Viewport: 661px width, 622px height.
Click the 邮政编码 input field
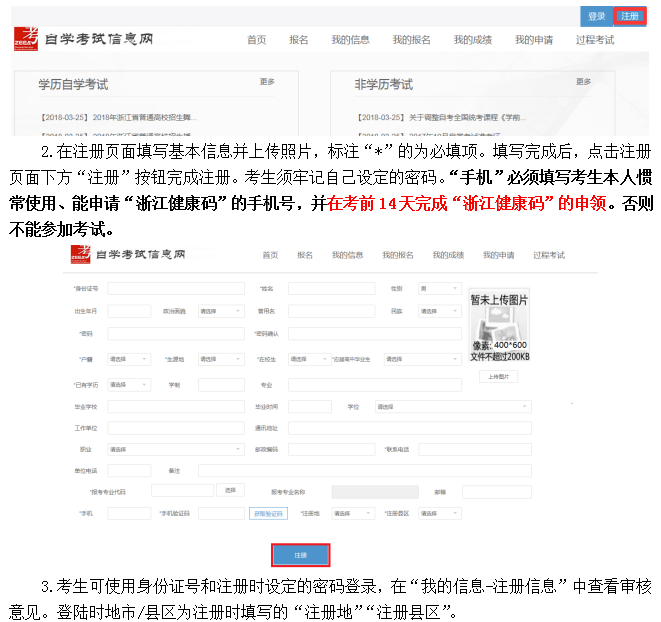pyautogui.click(x=332, y=450)
